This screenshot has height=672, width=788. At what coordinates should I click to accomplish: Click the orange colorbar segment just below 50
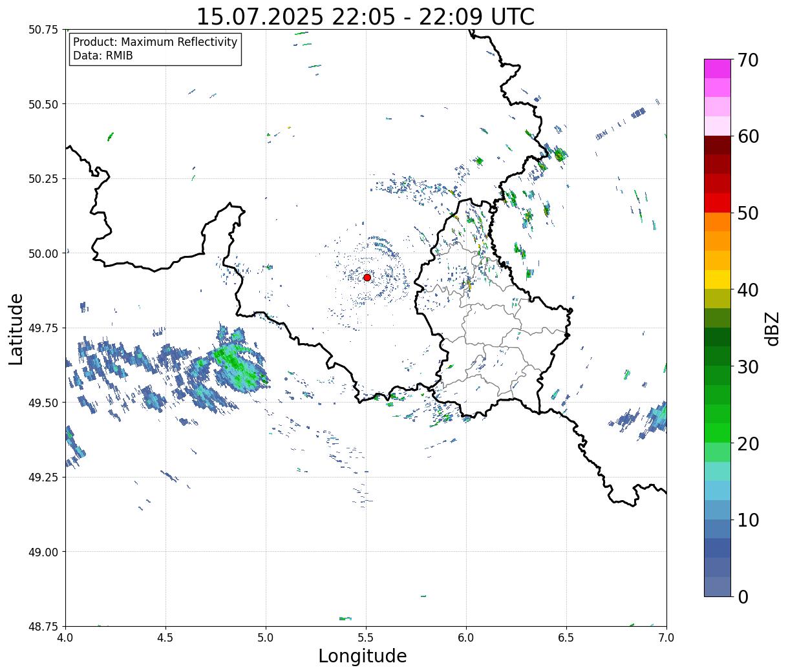[x=718, y=222]
